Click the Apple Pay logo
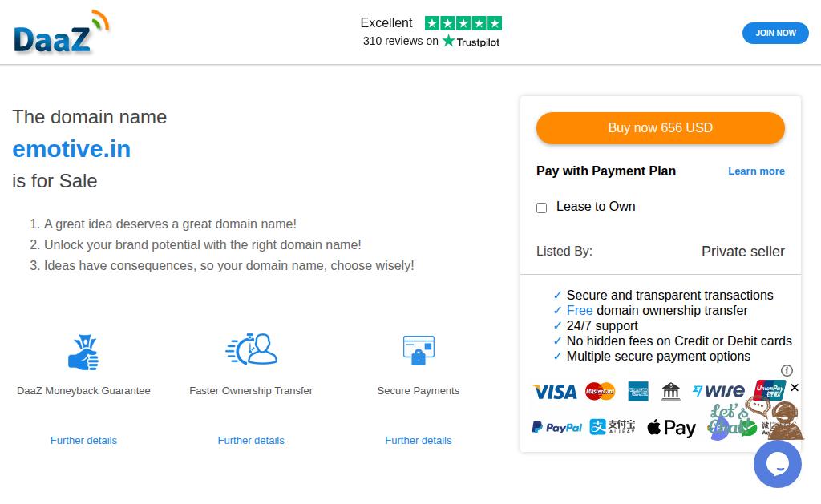Image resolution: width=821 pixels, height=504 pixels. 672,428
